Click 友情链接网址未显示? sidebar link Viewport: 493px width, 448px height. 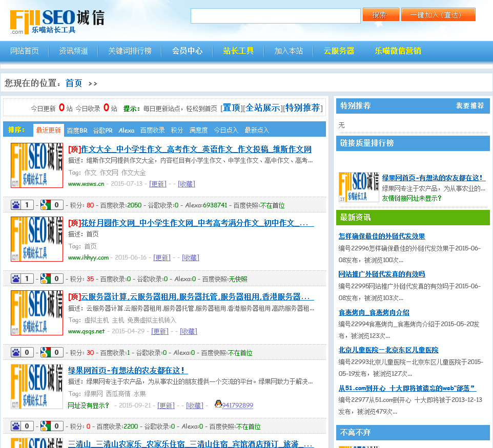click(412, 198)
